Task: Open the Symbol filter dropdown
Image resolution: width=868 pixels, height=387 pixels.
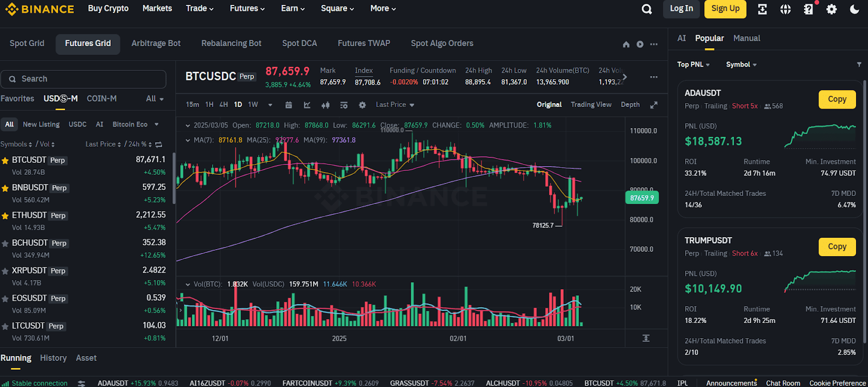Action: [x=741, y=65]
